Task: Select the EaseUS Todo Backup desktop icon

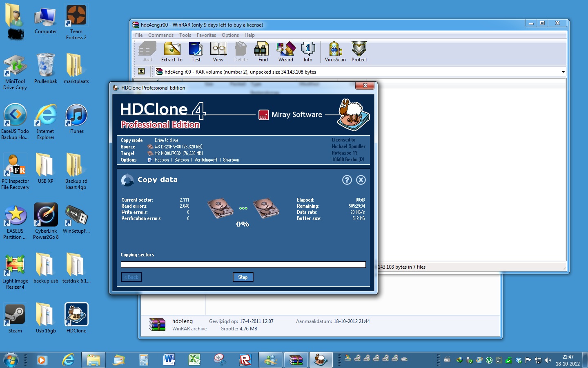Action: click(x=15, y=122)
